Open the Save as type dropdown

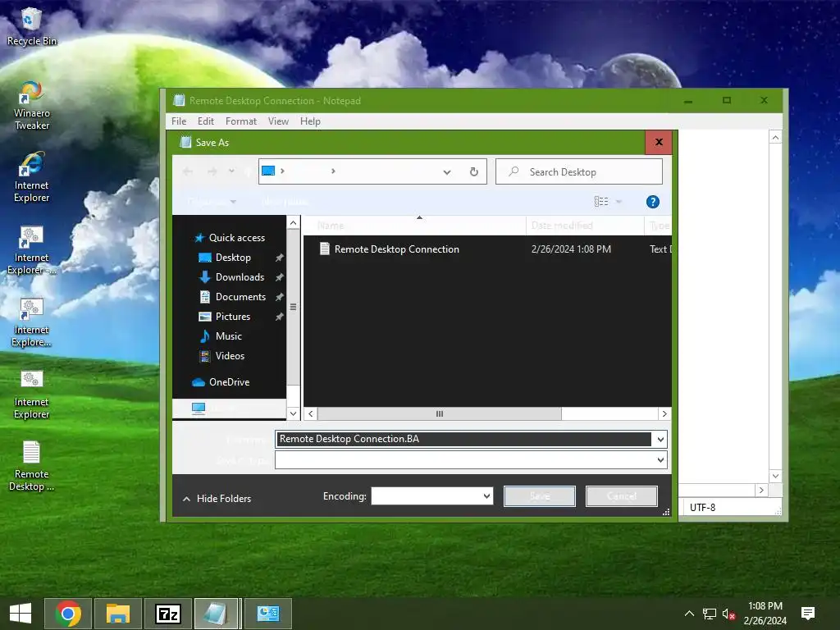coord(660,459)
